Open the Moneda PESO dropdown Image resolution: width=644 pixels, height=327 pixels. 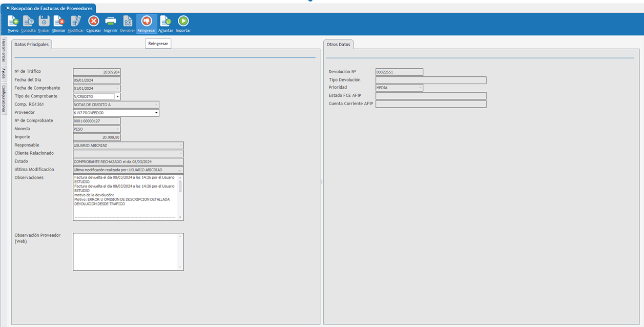(117, 129)
